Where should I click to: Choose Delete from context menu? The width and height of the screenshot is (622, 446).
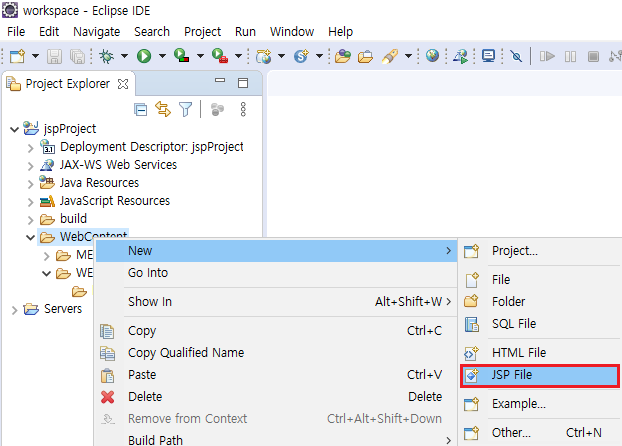click(276, 396)
